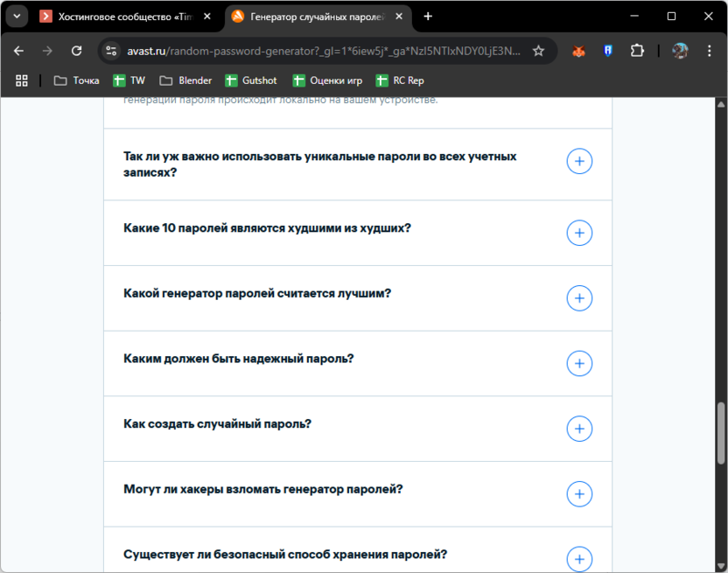Go back to the previous page
This screenshot has height=573, width=728.
pyautogui.click(x=19, y=51)
